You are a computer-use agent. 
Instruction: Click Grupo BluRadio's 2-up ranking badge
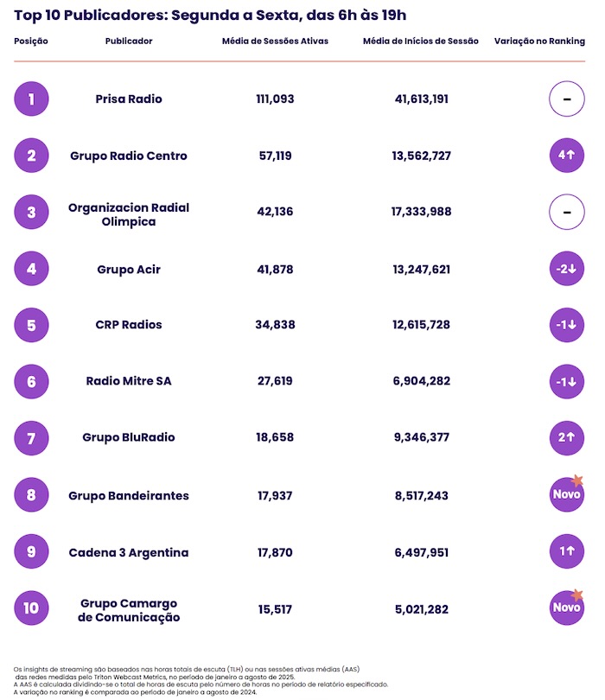pos(567,438)
